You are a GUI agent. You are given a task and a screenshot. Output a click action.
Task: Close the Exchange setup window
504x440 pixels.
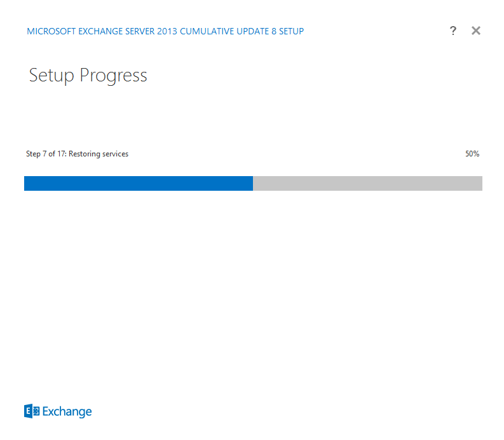click(476, 31)
